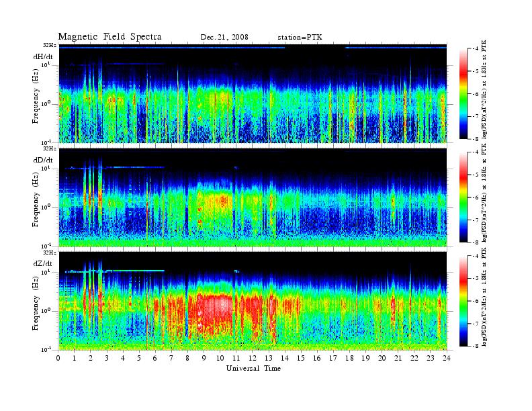
Task: Click hour tick '22' on the time axis
Action: (x=414, y=358)
